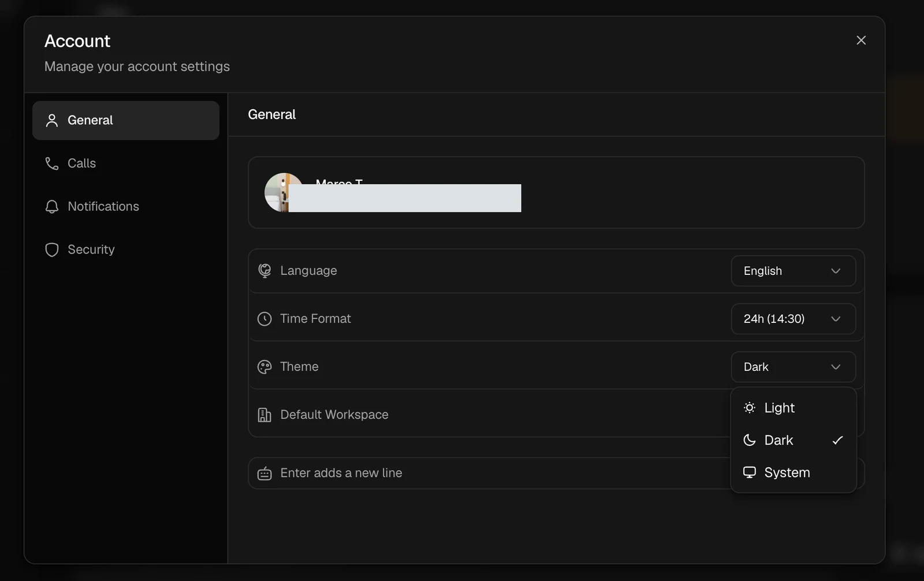The width and height of the screenshot is (924, 581).
Task: Switch to the Calls tab
Action: (x=125, y=163)
